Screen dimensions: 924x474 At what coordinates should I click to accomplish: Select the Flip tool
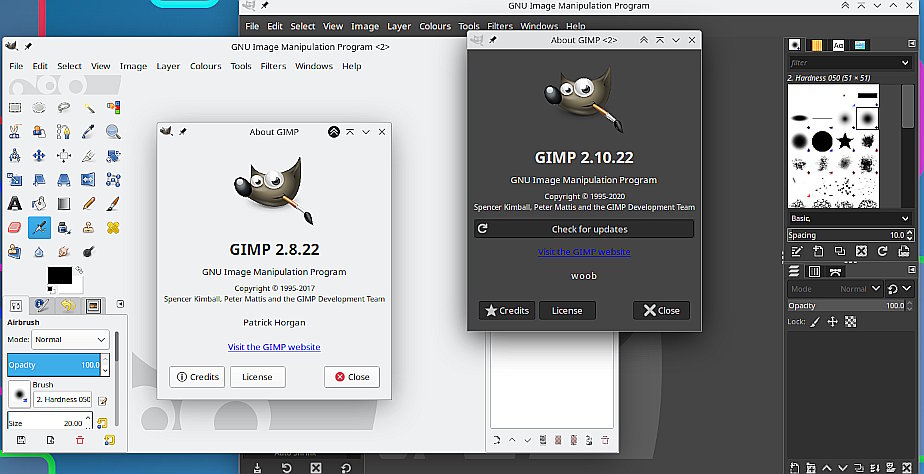(88, 179)
